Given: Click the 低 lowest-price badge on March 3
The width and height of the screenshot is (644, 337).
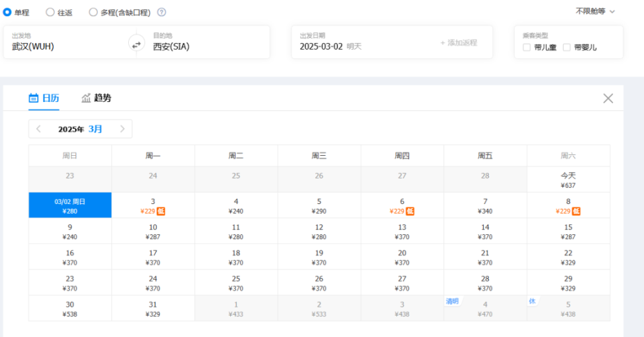Looking at the screenshot, I should pos(161,211).
